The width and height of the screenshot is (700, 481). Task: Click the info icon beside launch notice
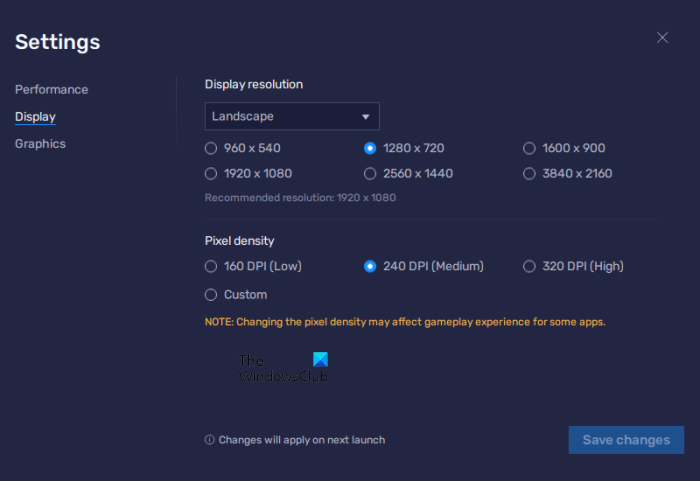[x=209, y=440]
